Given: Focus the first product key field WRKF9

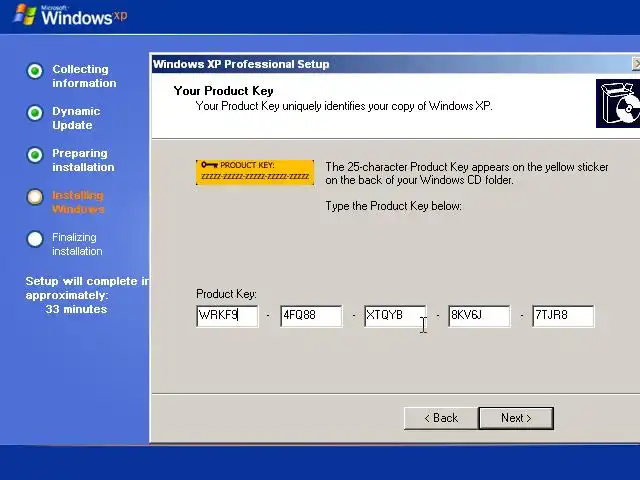Looking at the screenshot, I should click(227, 316).
